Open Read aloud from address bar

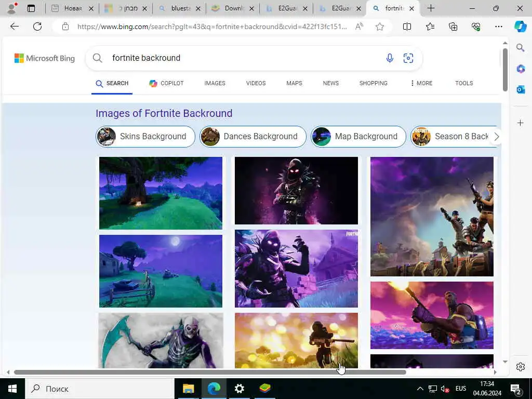[359, 26]
